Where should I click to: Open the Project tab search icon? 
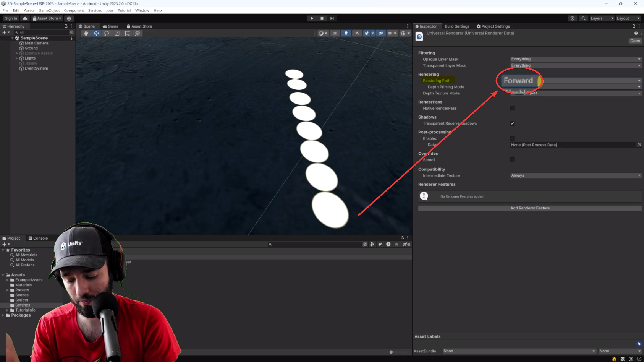(x=270, y=244)
